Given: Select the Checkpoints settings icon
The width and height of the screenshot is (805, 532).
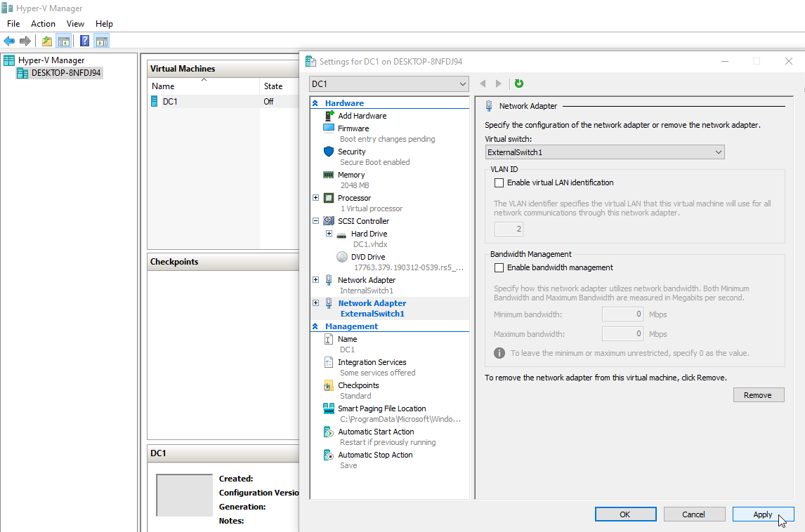Looking at the screenshot, I should tap(329, 386).
